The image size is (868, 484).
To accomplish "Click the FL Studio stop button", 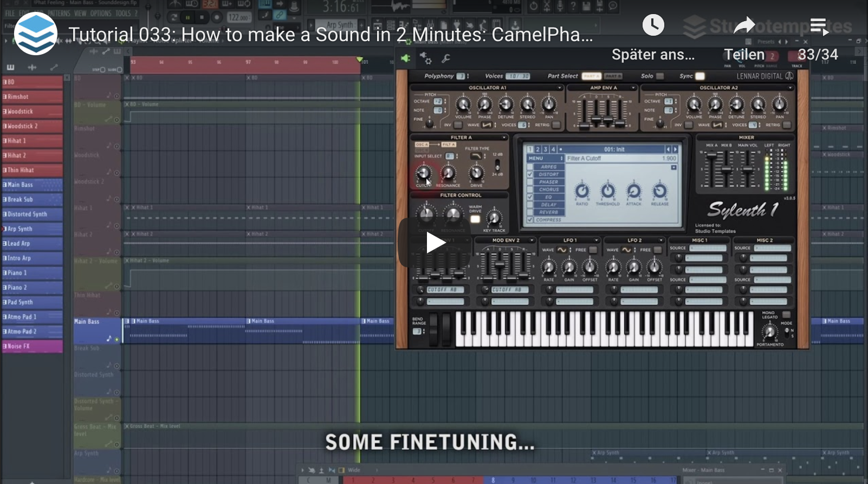I will pos(202,17).
